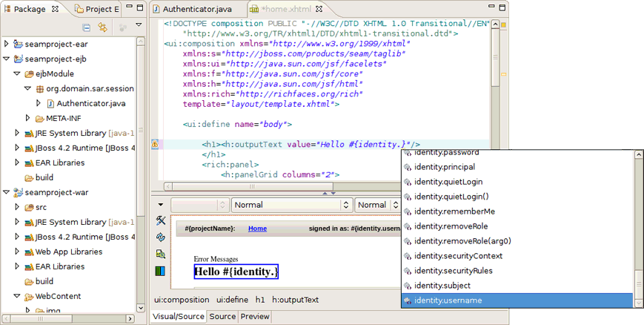The height and width of the screenshot is (325, 644).
Task: Click the Web App Libraries library icon
Action: [x=29, y=252]
